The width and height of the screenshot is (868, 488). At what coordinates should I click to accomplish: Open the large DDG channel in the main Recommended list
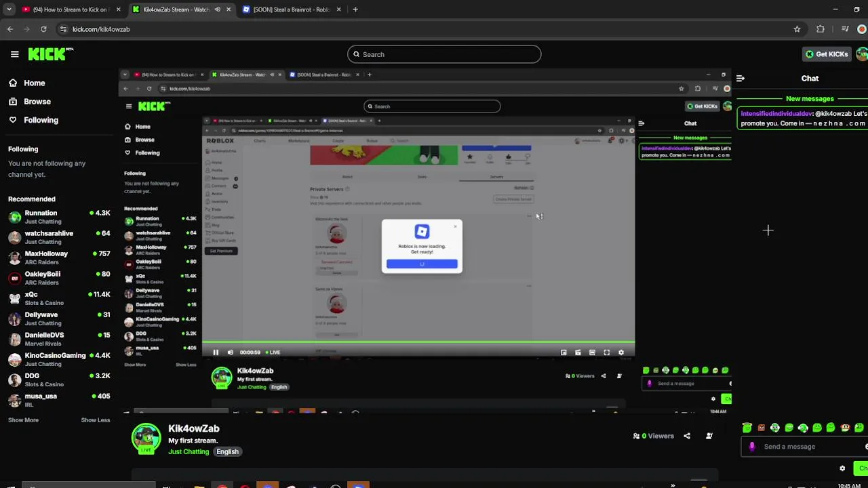[x=59, y=380]
